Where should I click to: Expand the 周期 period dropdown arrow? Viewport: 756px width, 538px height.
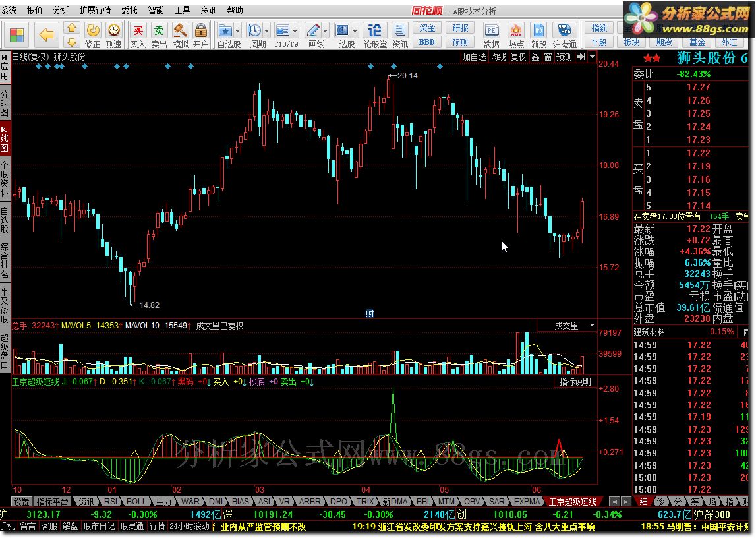[x=267, y=32]
